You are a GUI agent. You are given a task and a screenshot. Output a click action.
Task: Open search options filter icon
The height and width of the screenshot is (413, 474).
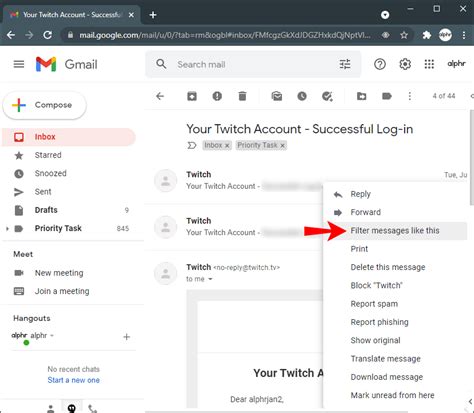(x=345, y=64)
